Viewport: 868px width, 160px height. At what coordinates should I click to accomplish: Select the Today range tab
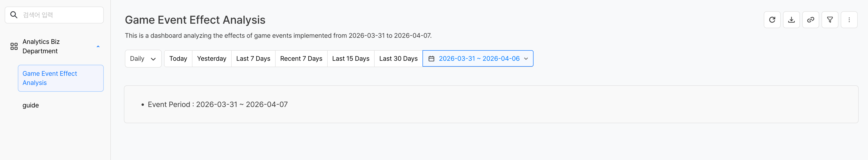click(x=178, y=59)
